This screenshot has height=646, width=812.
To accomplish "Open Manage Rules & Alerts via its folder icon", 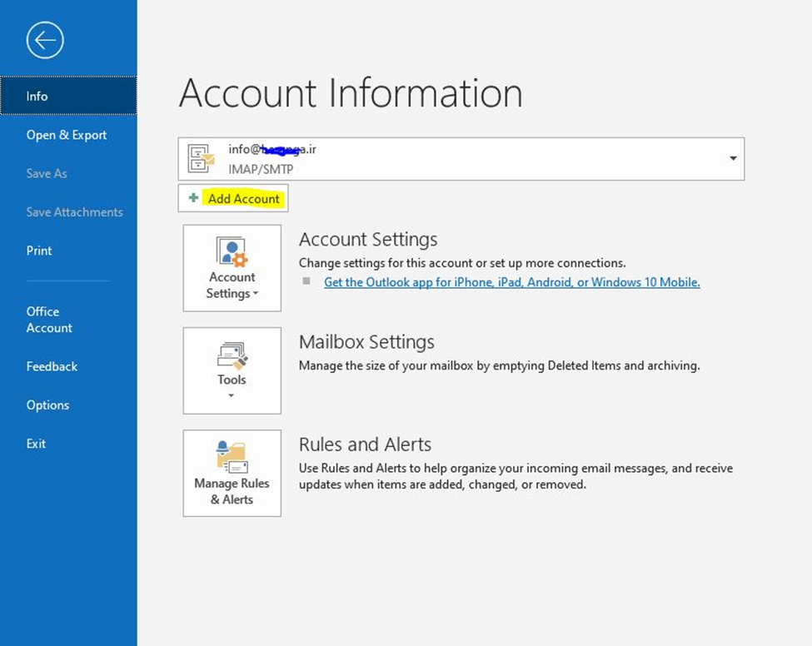I will coord(231,457).
